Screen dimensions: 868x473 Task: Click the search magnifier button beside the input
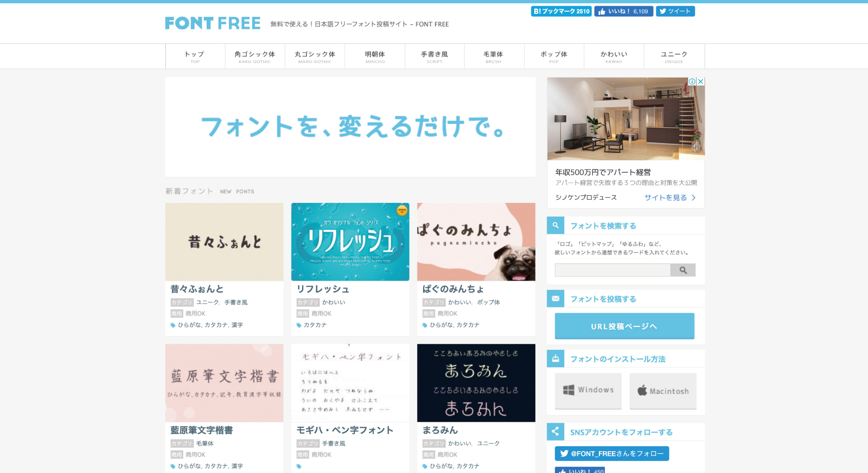683,270
